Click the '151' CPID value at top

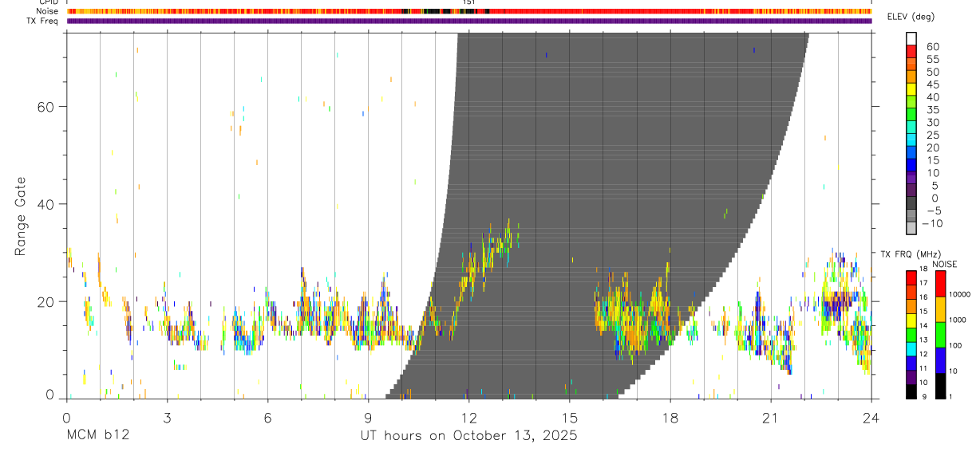468,2
